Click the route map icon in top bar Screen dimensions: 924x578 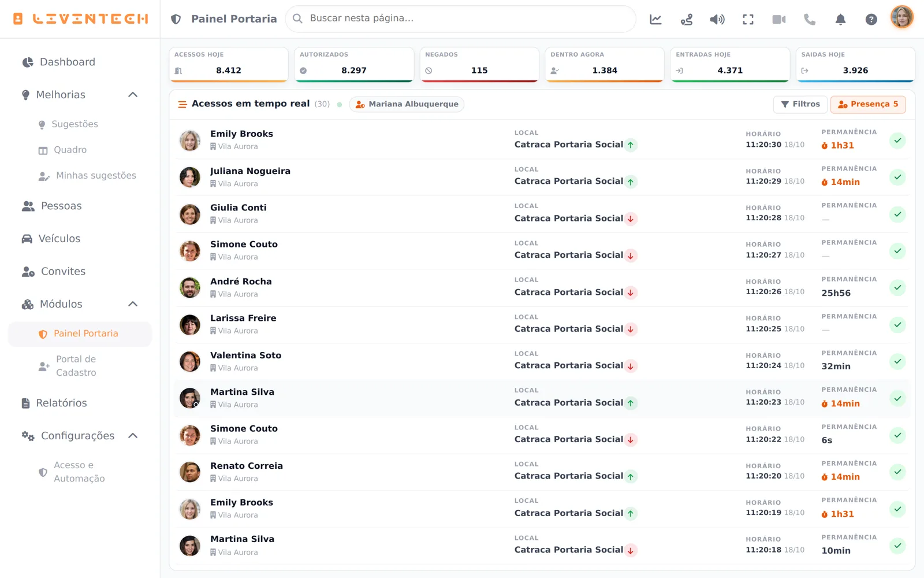(687, 20)
